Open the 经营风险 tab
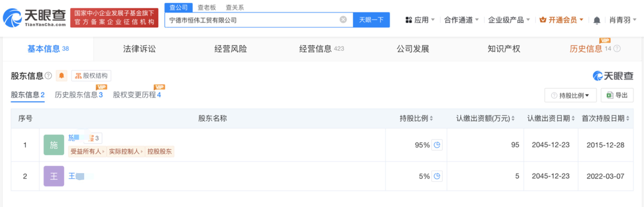The width and height of the screenshot is (644, 207). click(231, 49)
